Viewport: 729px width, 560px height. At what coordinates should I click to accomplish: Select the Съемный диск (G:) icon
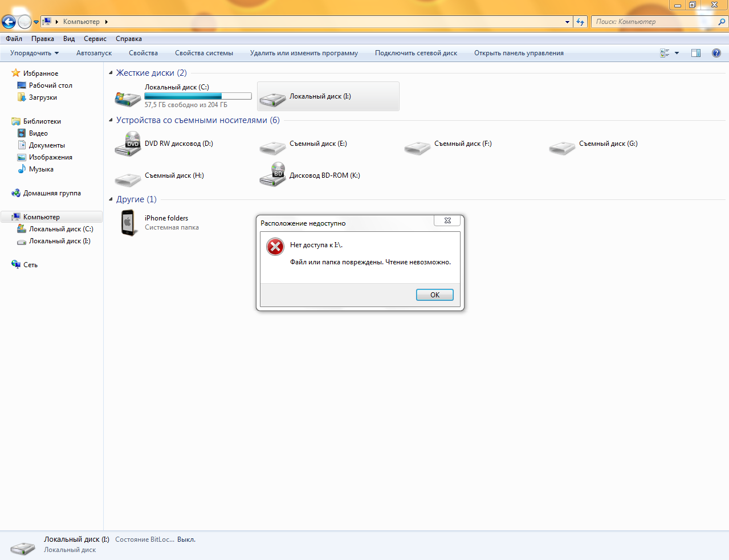562,148
